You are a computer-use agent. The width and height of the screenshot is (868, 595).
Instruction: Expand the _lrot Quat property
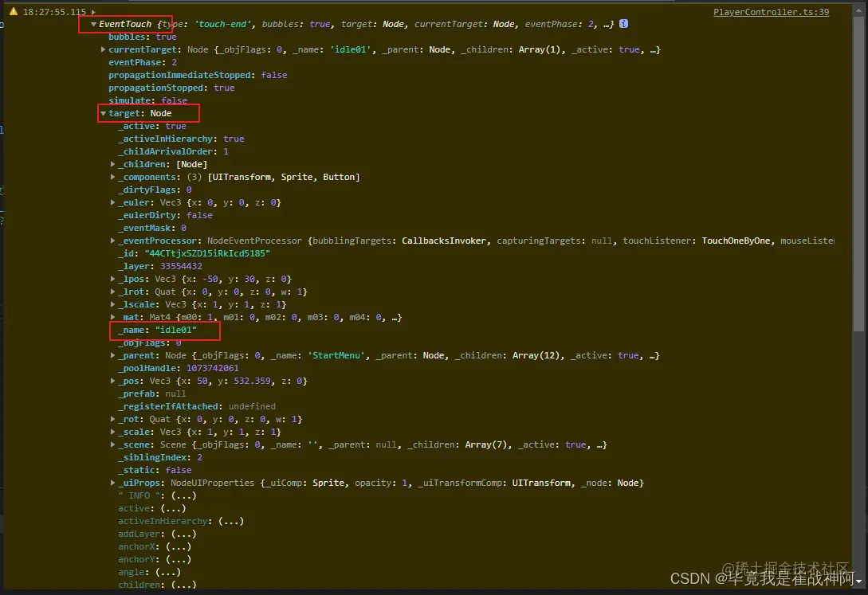coord(112,292)
